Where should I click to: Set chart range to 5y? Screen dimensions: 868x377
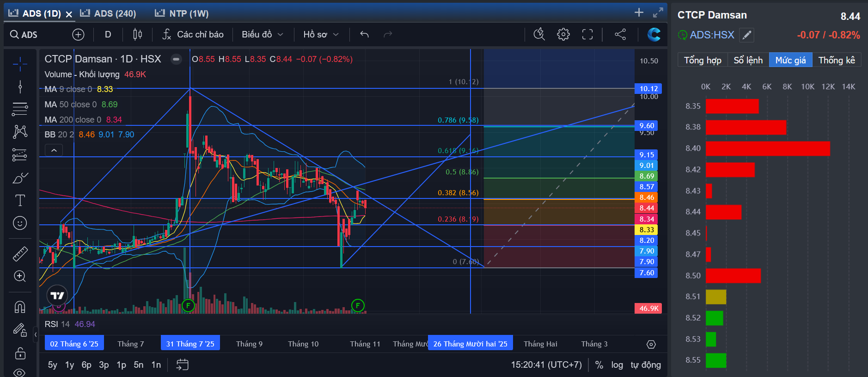pos(53,365)
